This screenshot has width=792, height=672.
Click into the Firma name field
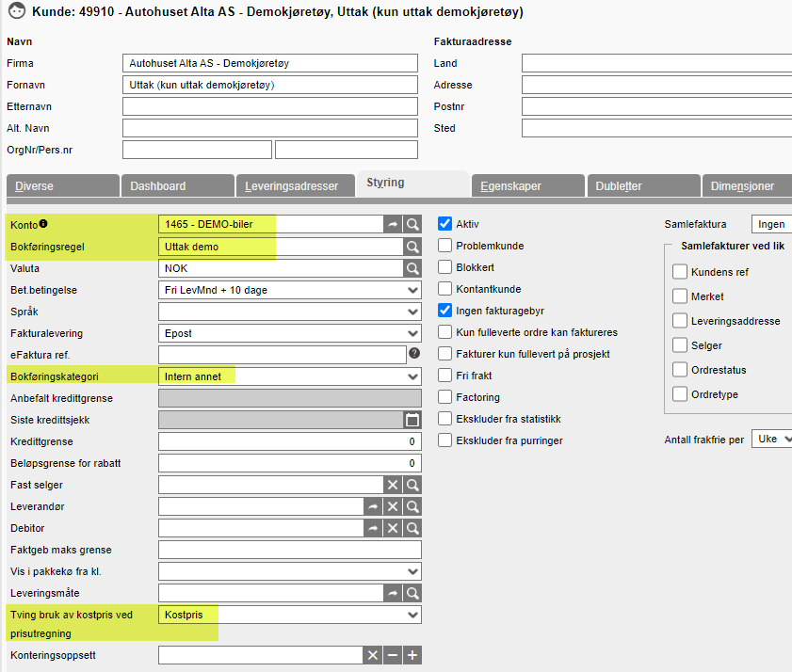[270, 63]
